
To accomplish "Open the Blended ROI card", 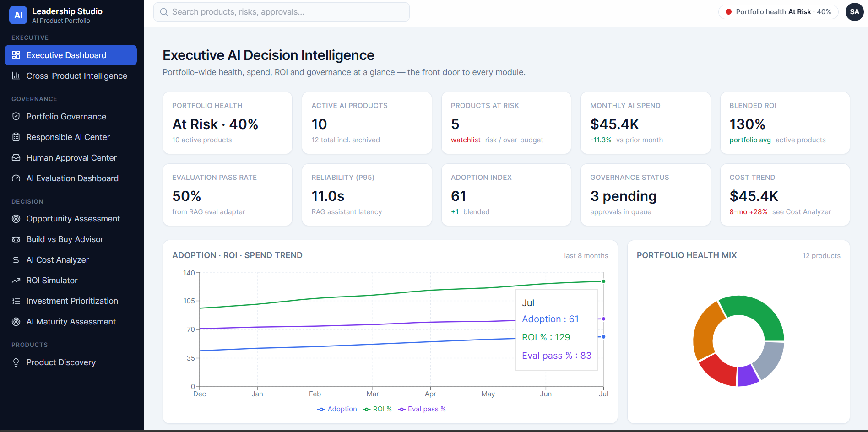I will (x=785, y=123).
